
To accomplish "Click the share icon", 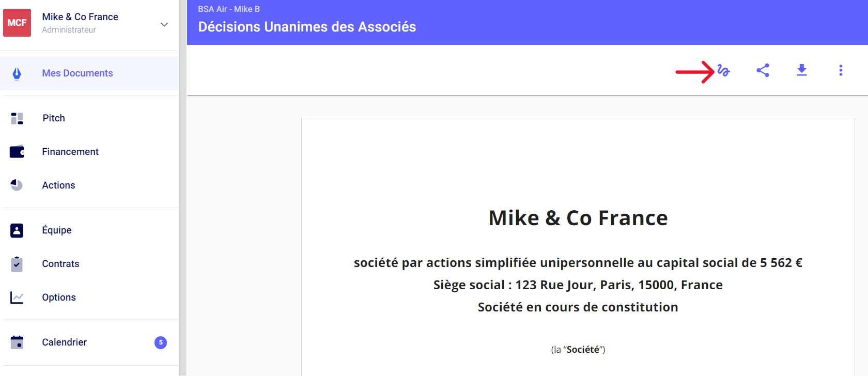I will [x=763, y=70].
